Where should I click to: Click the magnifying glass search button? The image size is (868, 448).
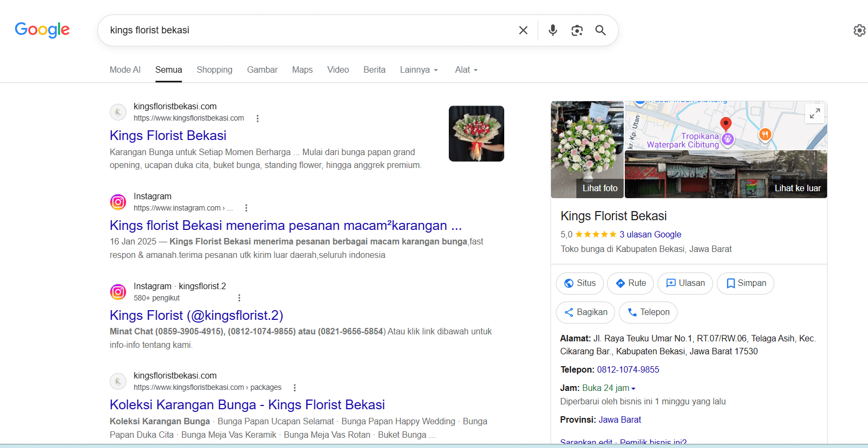(x=601, y=30)
